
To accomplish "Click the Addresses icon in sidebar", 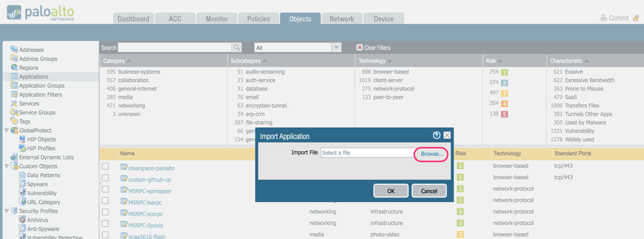I will click(x=14, y=49).
